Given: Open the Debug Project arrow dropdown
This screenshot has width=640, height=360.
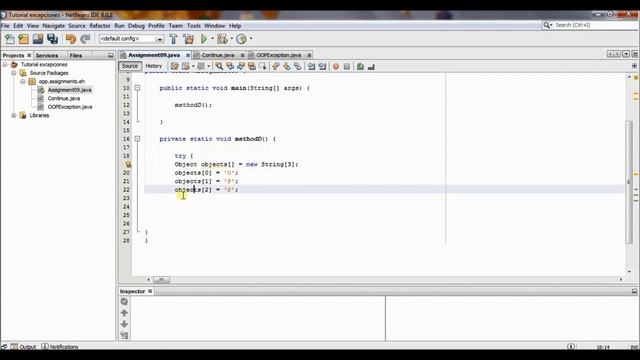Looking at the screenshot, I should pyautogui.click(x=231, y=39).
